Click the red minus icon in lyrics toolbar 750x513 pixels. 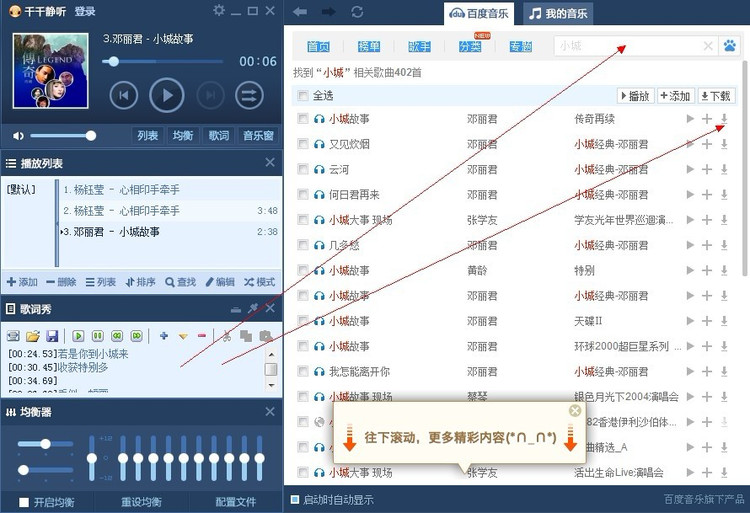point(202,336)
